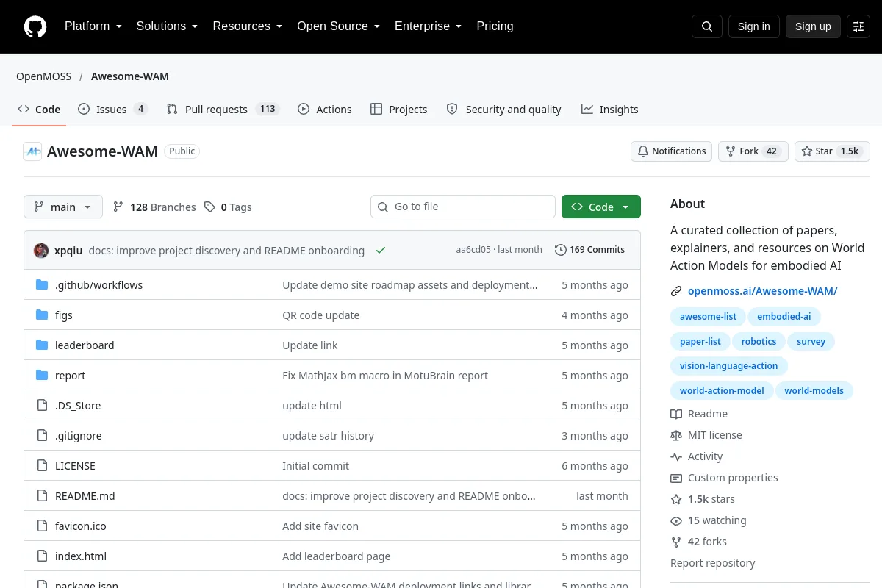This screenshot has width=882, height=588.
Task: Click the star icon beside 1.5k stars
Action: coord(676,499)
